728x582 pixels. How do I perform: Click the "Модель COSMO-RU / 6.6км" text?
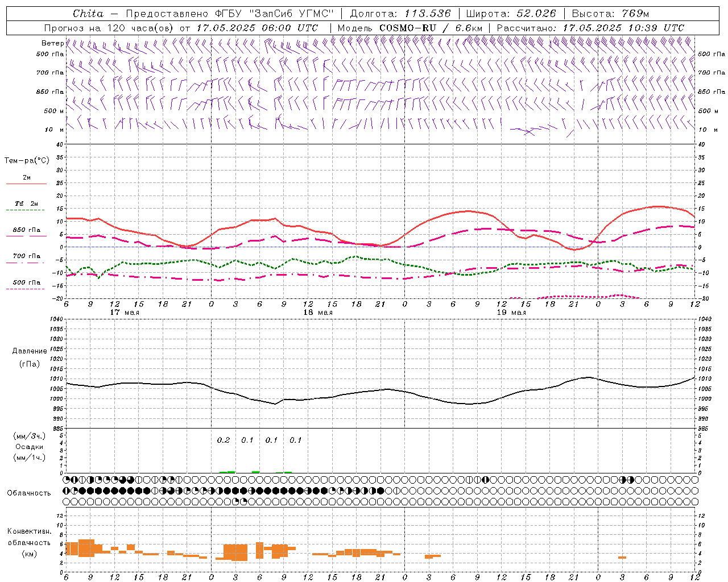pos(410,28)
